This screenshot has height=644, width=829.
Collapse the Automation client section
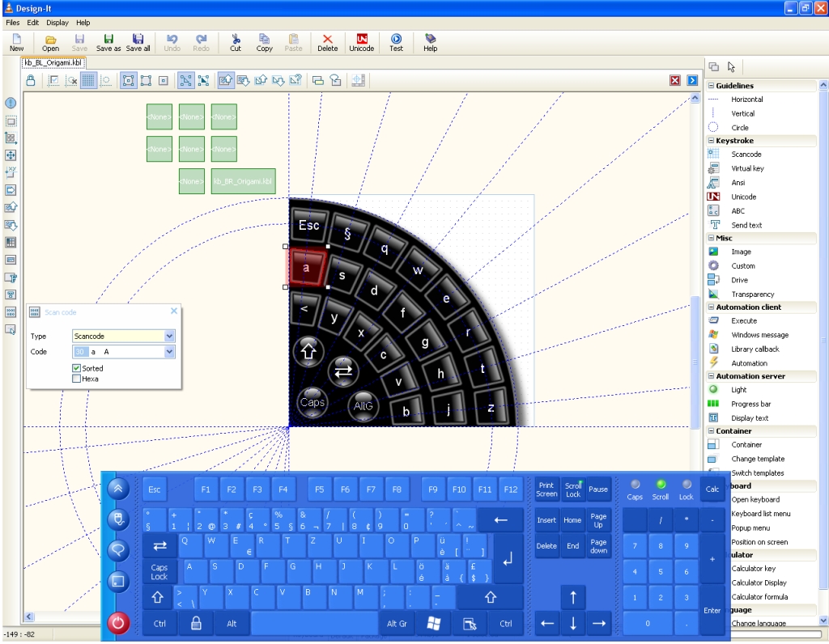[x=711, y=307]
